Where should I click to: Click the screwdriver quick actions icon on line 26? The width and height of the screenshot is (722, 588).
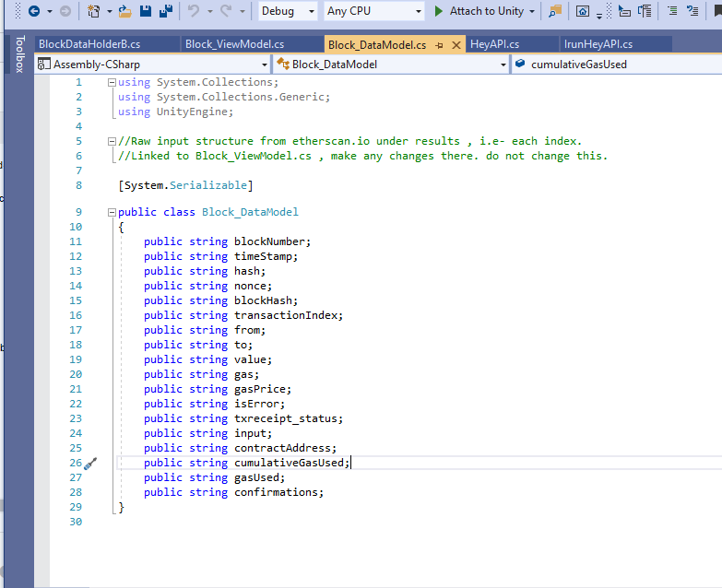pos(90,463)
